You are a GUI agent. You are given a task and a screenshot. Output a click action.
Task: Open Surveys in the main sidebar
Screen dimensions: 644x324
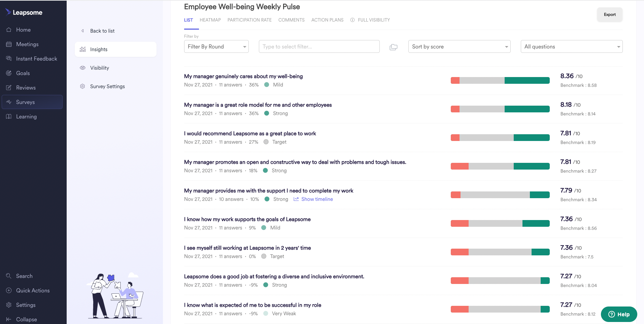(x=32, y=102)
